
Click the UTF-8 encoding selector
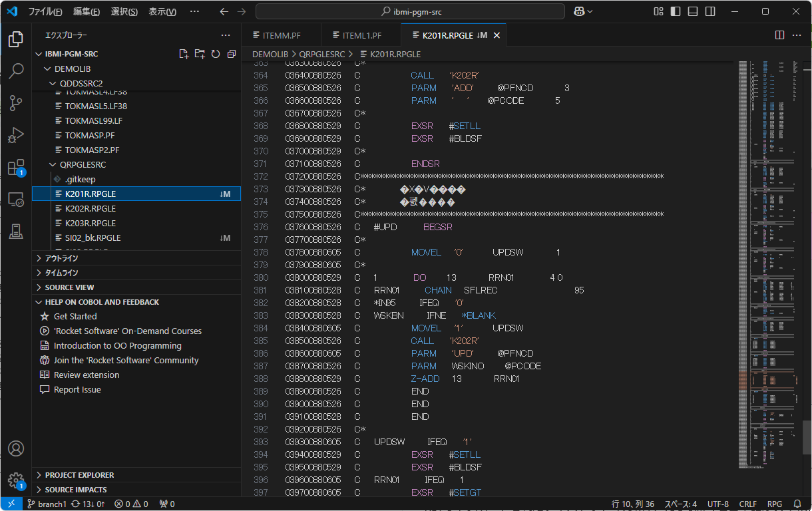tap(718, 504)
